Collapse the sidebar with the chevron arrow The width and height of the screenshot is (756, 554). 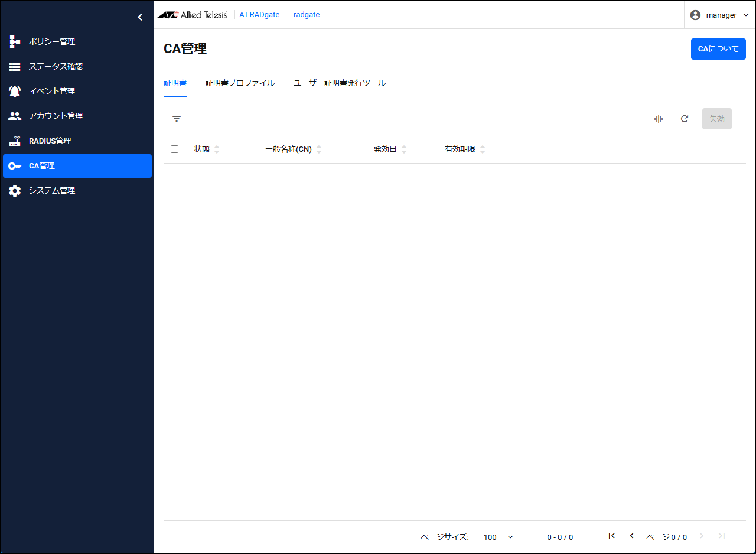pyautogui.click(x=140, y=17)
